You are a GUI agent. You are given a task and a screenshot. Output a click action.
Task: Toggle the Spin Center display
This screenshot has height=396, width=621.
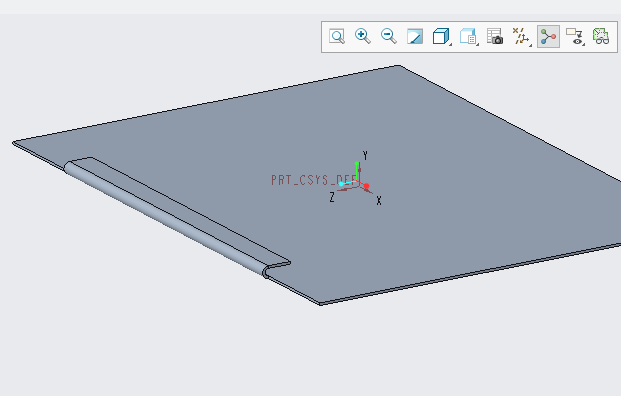548,36
